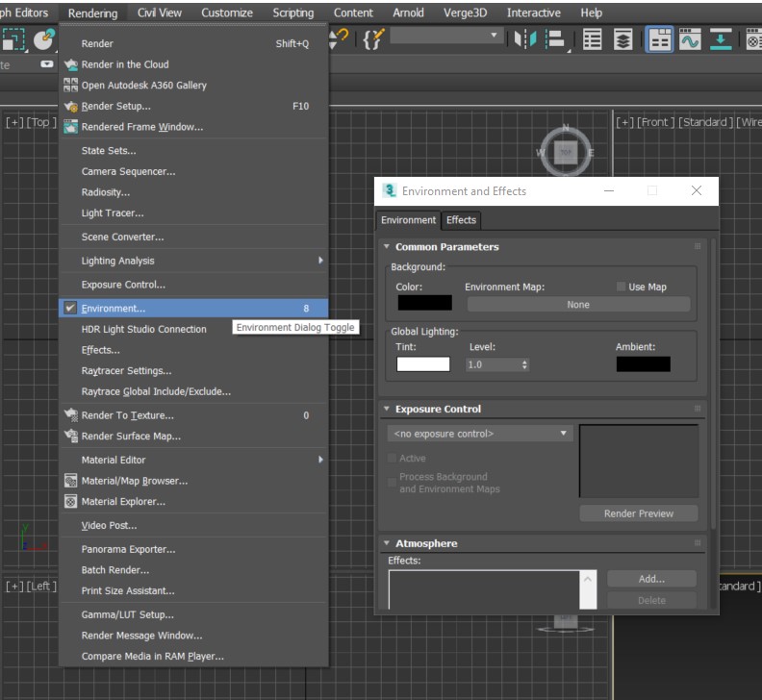Open the Civil View menu
The width and height of the screenshot is (762, 700).
[x=160, y=12]
